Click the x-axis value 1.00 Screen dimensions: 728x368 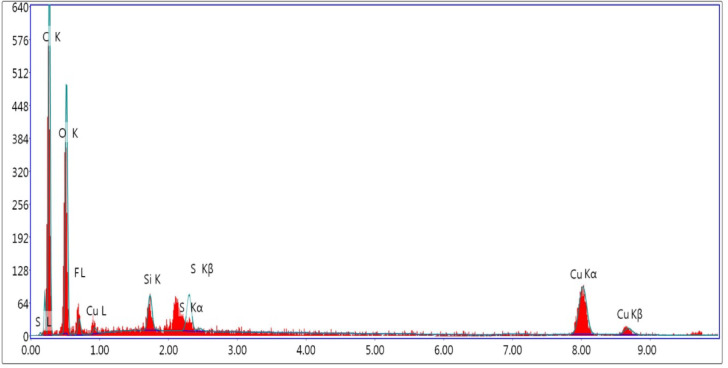99,350
